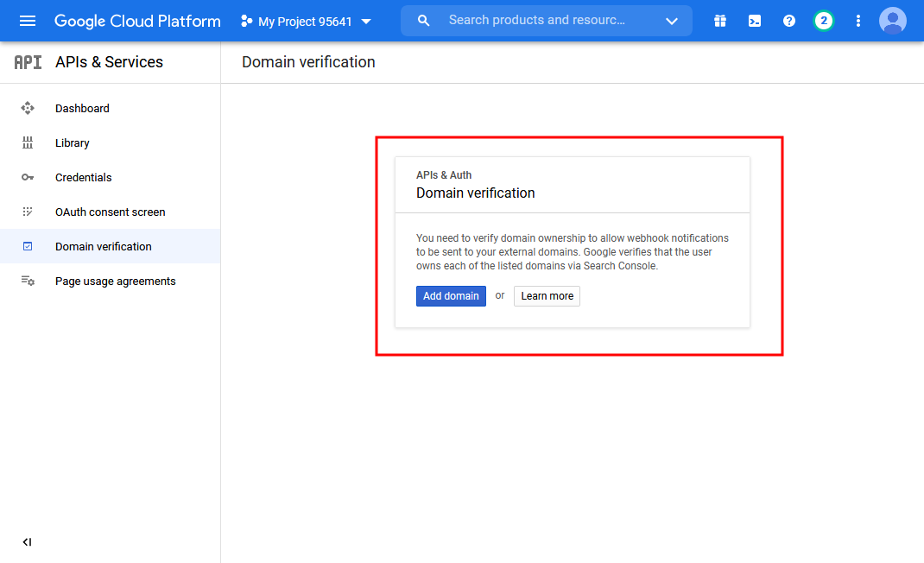
Task: Open the user account avatar
Action: [x=892, y=22]
